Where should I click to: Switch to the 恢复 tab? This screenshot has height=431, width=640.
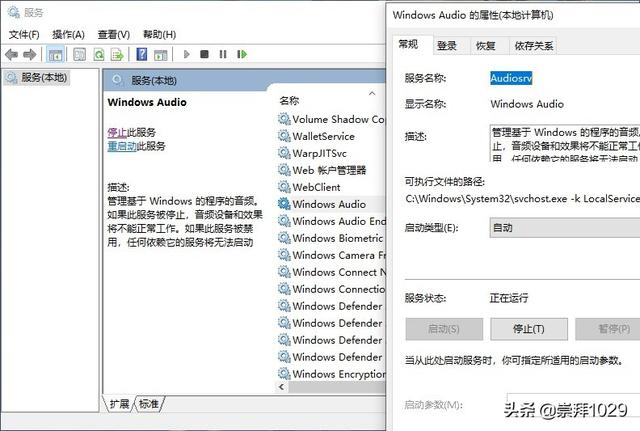pyautogui.click(x=486, y=46)
